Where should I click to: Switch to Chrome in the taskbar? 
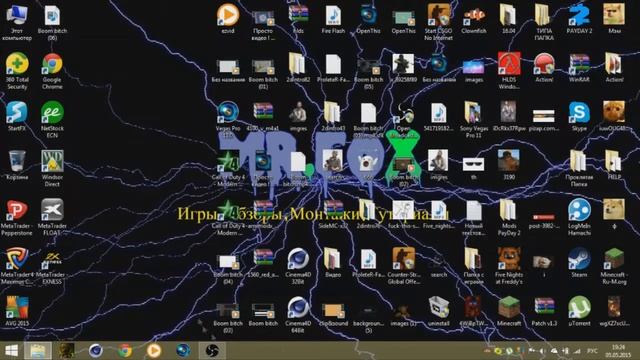(125, 351)
